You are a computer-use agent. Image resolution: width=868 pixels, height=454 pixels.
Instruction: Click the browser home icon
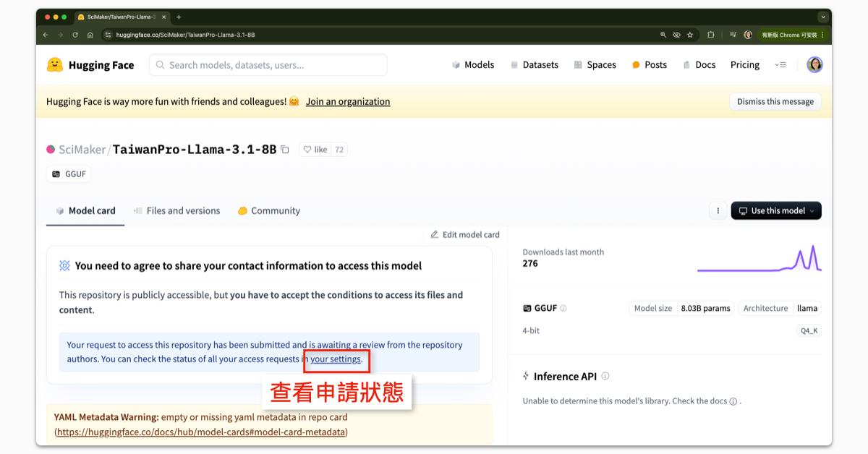[x=90, y=35]
